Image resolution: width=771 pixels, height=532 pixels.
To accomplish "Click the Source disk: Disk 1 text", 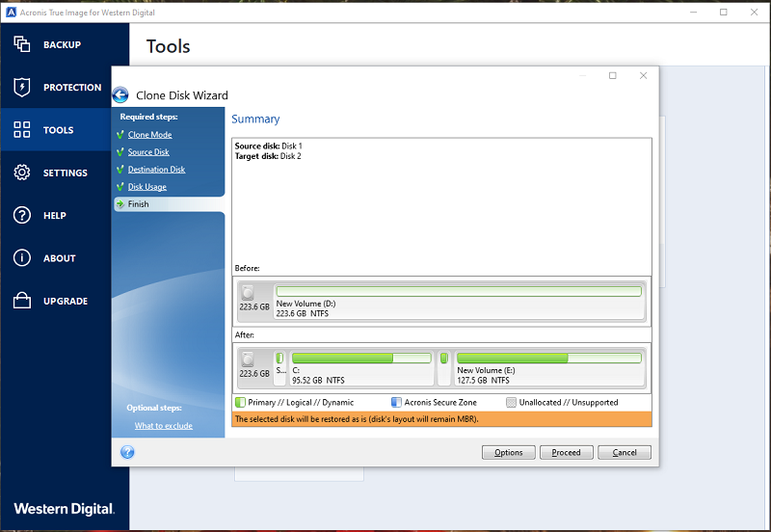I will click(269, 146).
